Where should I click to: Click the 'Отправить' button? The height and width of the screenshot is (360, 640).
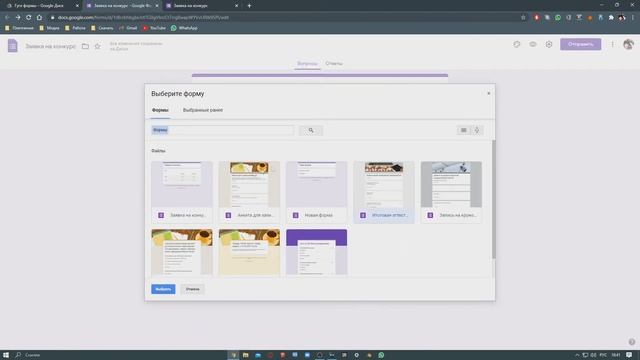pyautogui.click(x=580, y=44)
